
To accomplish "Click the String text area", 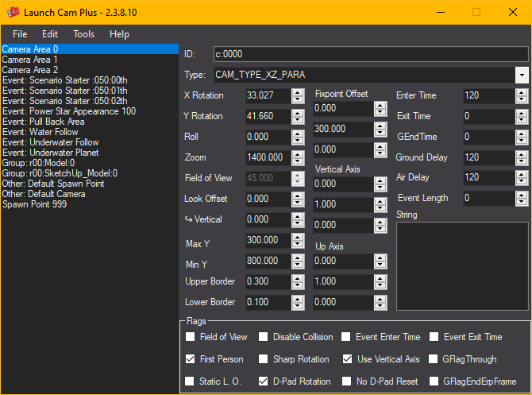I will (462, 266).
